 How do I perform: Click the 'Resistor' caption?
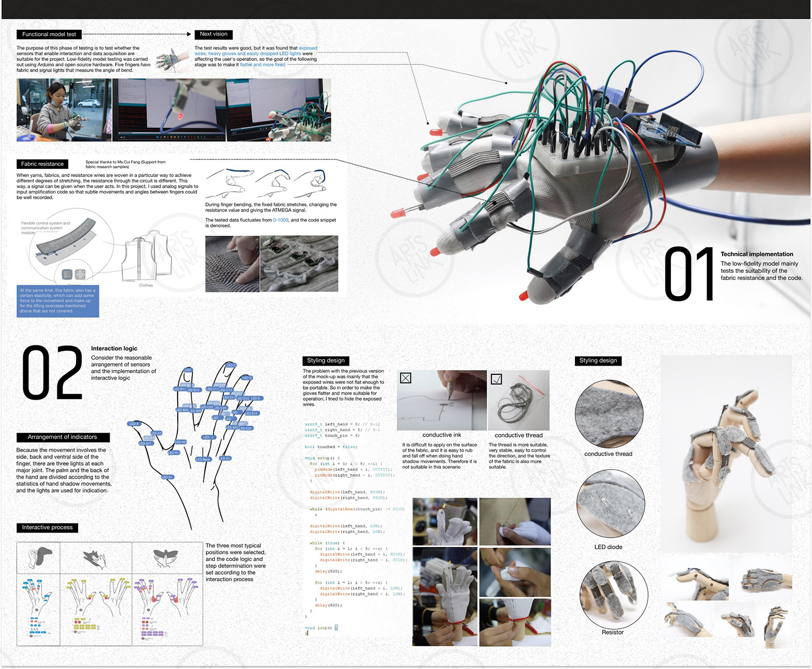tap(613, 632)
